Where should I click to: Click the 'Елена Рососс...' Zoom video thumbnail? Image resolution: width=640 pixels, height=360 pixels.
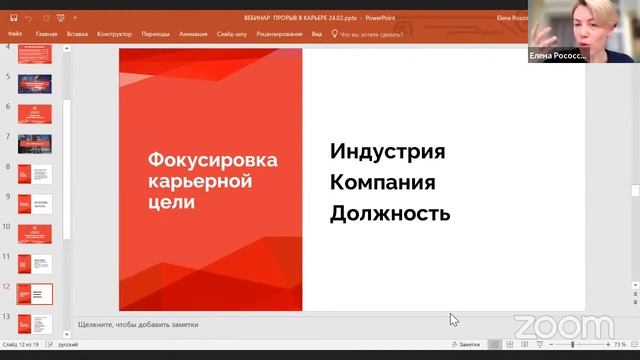tap(584, 31)
